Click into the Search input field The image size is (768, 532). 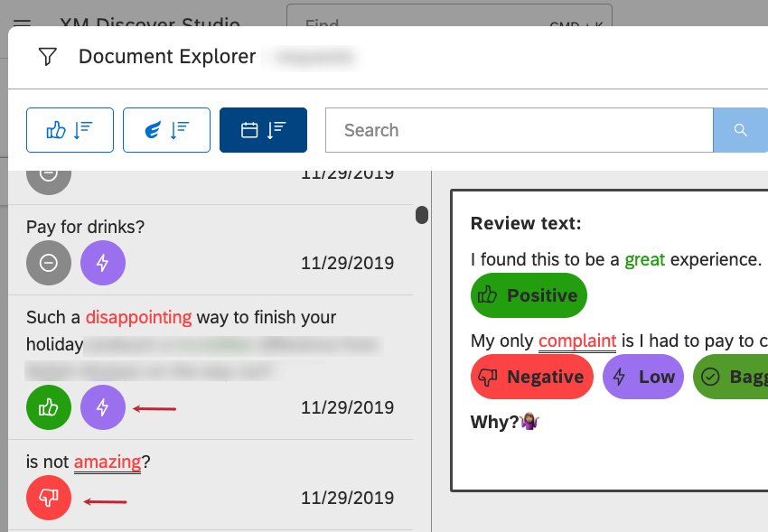pyautogui.click(x=520, y=130)
